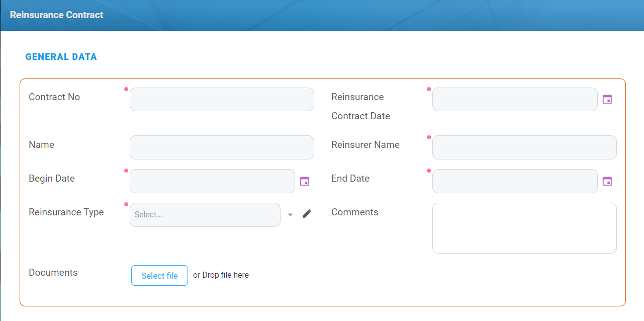Click the 'or Drop file here' text
644x321 pixels.
pos(221,275)
